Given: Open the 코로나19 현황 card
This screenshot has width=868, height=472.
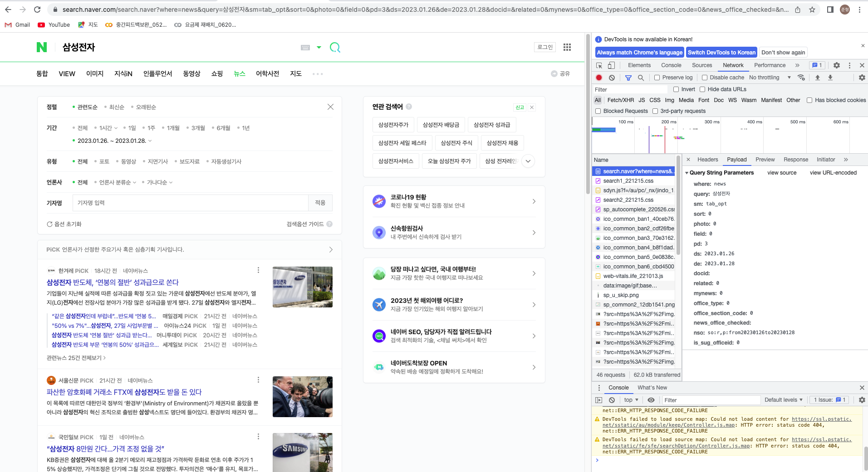Looking at the screenshot, I should 454,201.
